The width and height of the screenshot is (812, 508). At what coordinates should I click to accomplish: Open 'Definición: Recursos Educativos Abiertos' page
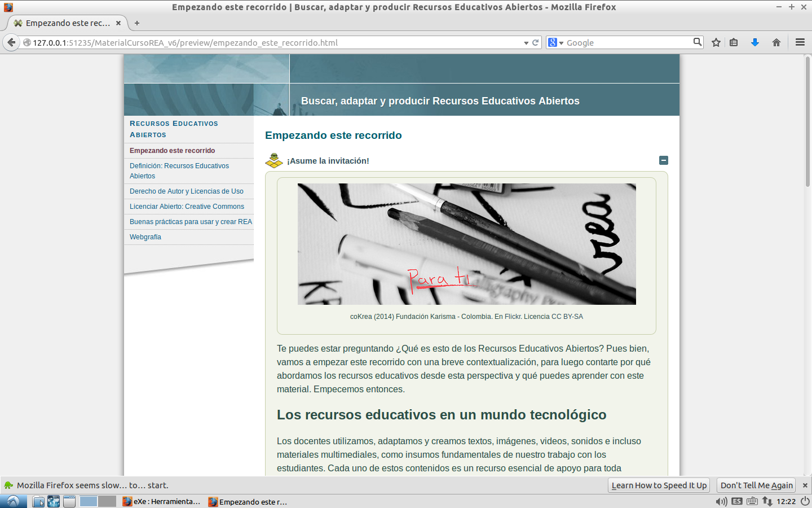click(x=179, y=171)
